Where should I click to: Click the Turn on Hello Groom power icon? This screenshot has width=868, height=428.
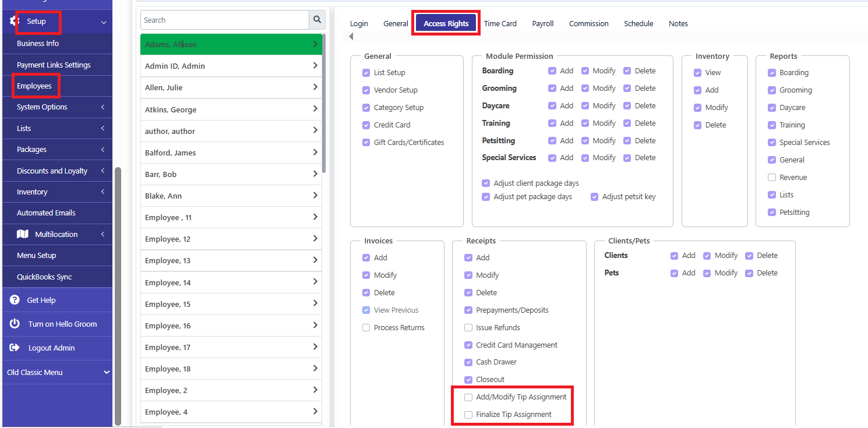[15, 324]
